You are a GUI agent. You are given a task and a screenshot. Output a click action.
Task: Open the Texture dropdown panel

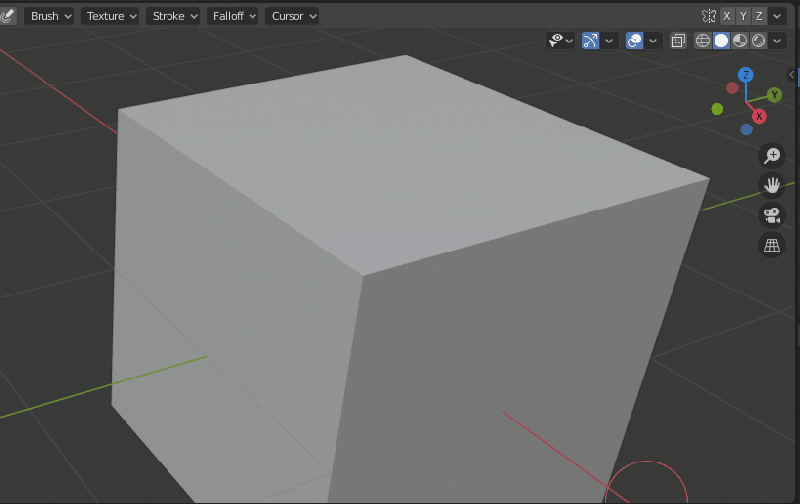click(x=110, y=16)
